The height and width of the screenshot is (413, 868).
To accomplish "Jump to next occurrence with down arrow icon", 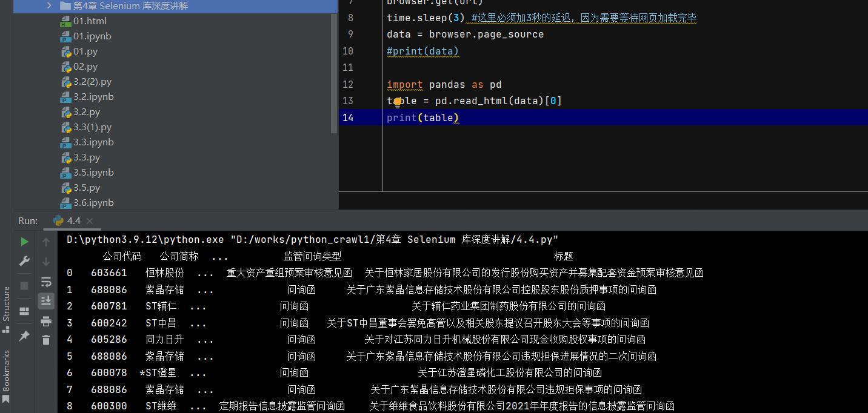I will [x=46, y=261].
